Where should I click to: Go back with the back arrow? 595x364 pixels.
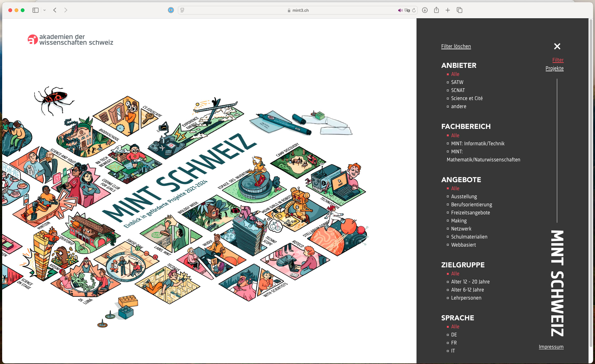[55, 10]
